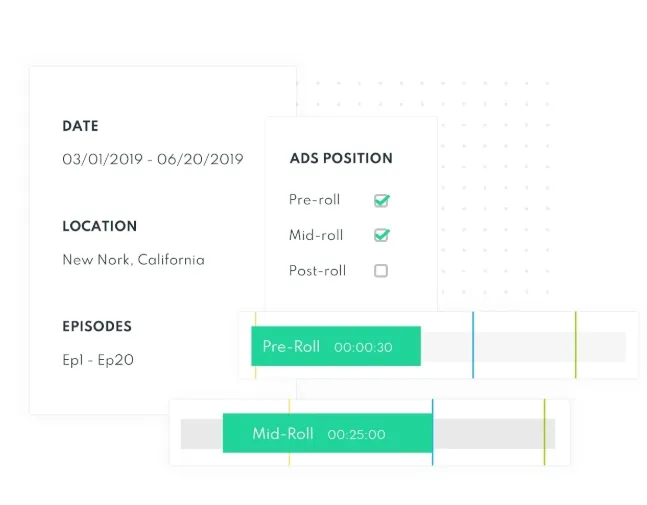The width and height of the screenshot is (647, 505).
Task: Uncheck the Pre-roll checkbox
Action: point(381,201)
